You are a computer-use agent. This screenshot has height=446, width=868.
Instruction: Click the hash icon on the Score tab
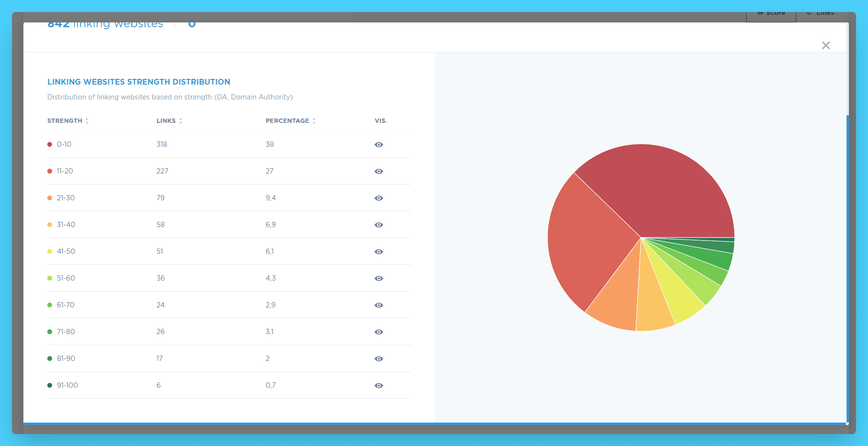761,13
